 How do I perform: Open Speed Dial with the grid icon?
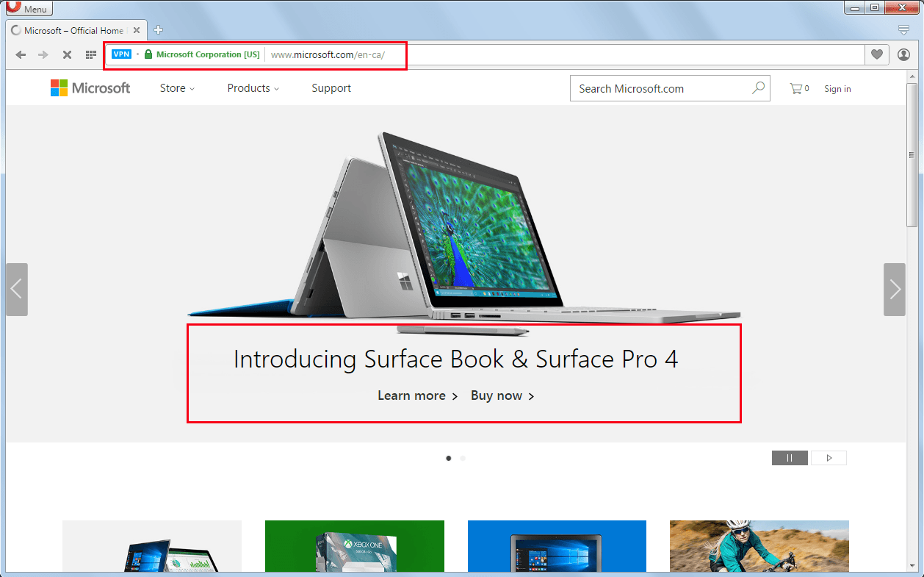91,54
